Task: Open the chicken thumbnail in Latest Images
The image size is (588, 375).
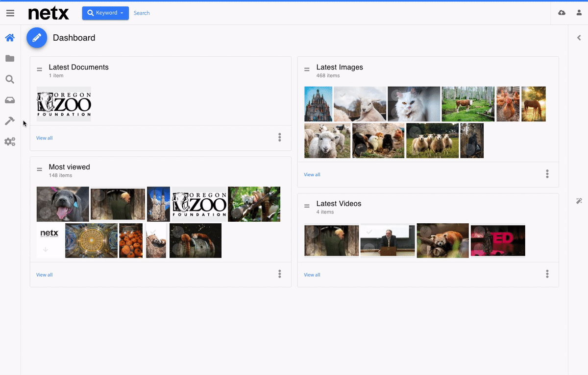Action: point(508,104)
